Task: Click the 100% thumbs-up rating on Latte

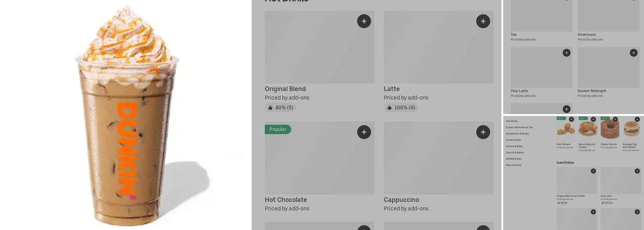Action: [401, 108]
